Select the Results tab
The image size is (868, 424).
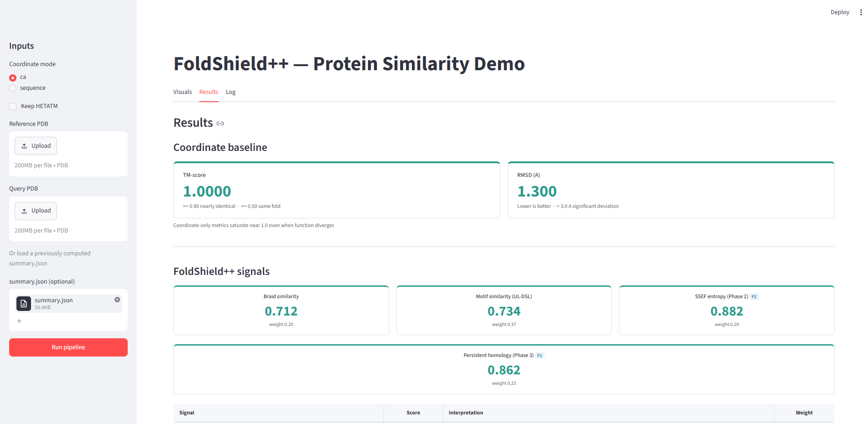pyautogui.click(x=209, y=92)
